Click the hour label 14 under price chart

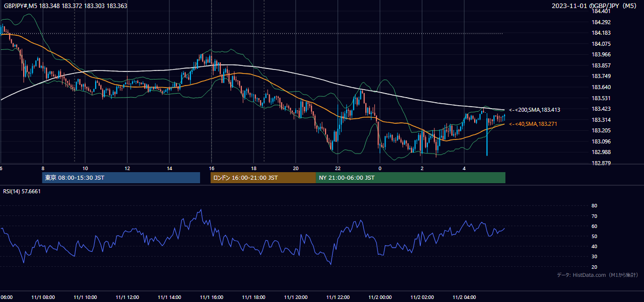click(x=169, y=169)
